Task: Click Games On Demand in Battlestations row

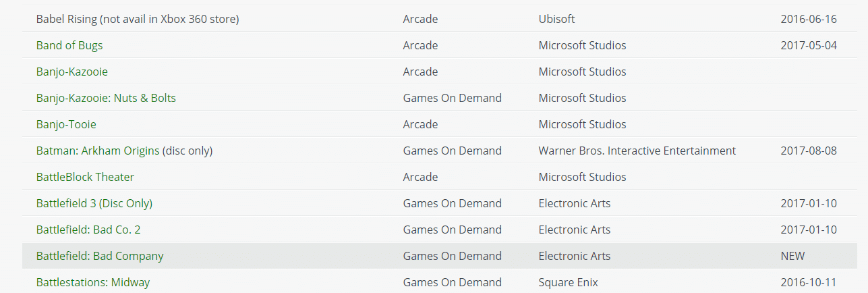Action: 452,282
